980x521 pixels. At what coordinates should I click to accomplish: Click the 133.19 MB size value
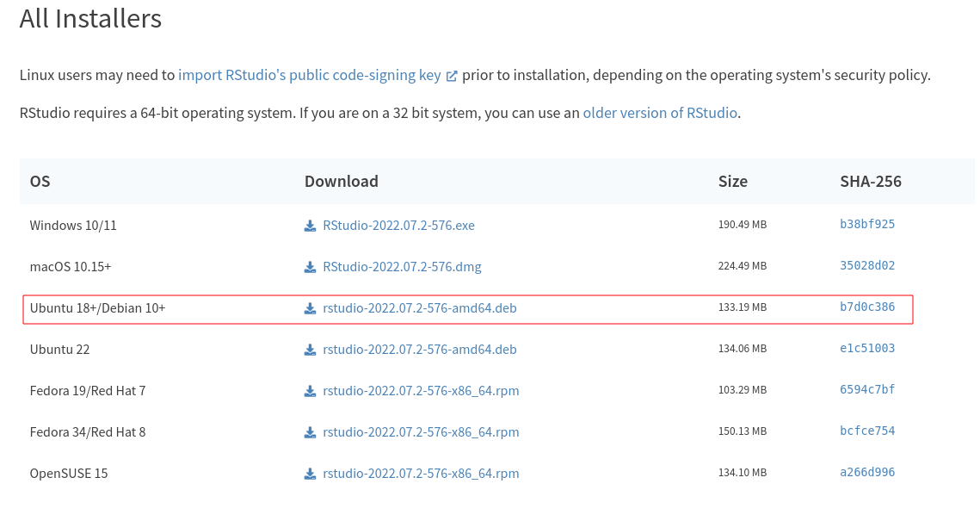(742, 307)
